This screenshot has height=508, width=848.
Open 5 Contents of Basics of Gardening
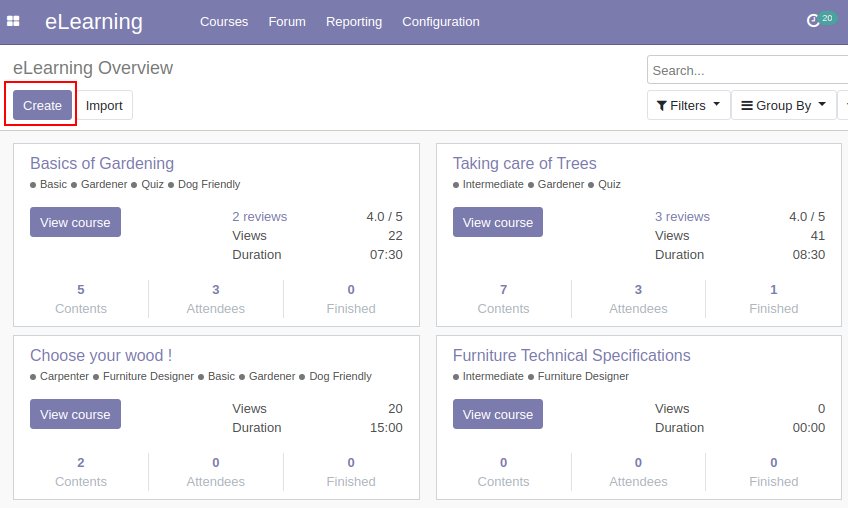(81, 299)
